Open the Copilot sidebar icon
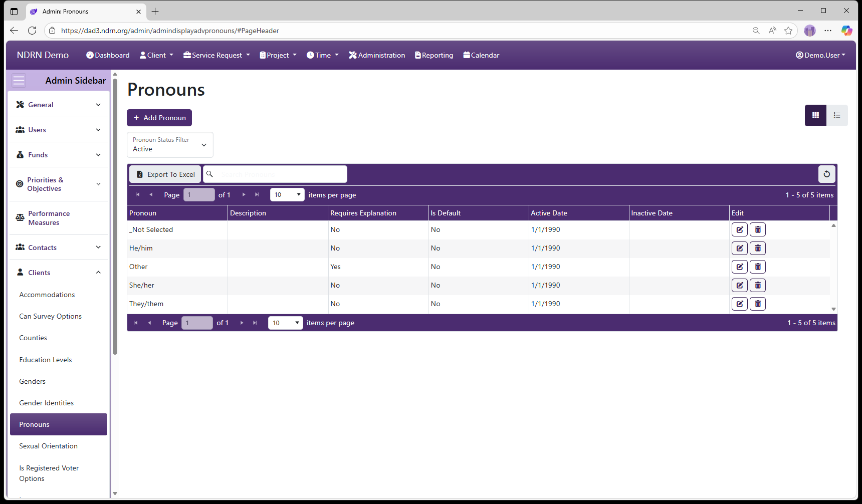 846,31
